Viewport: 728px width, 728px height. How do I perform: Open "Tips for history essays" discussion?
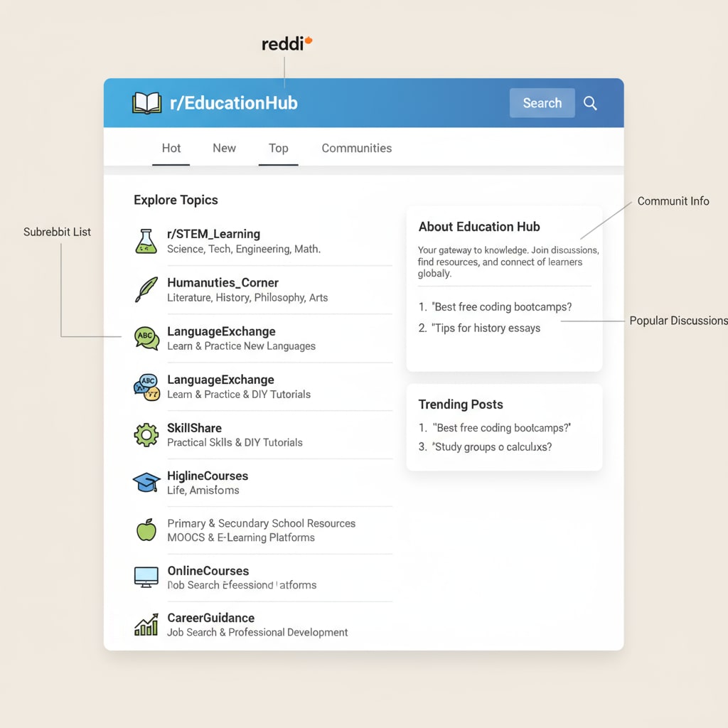click(486, 328)
